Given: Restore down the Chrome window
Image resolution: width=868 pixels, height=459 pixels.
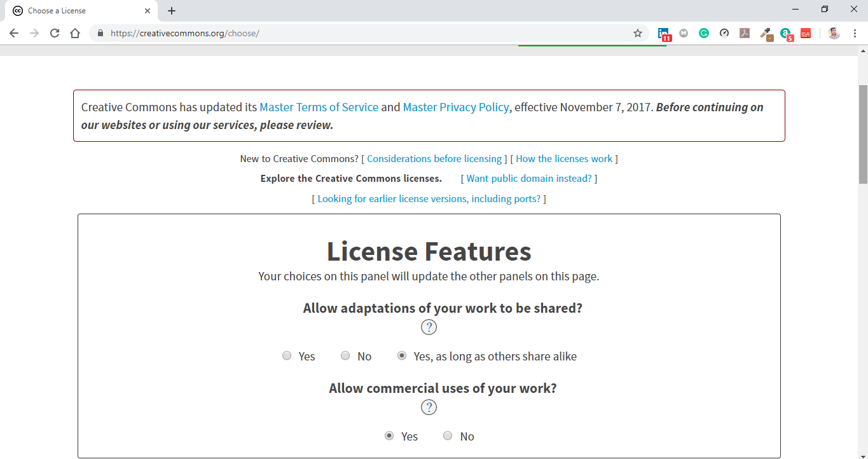Looking at the screenshot, I should (x=825, y=10).
